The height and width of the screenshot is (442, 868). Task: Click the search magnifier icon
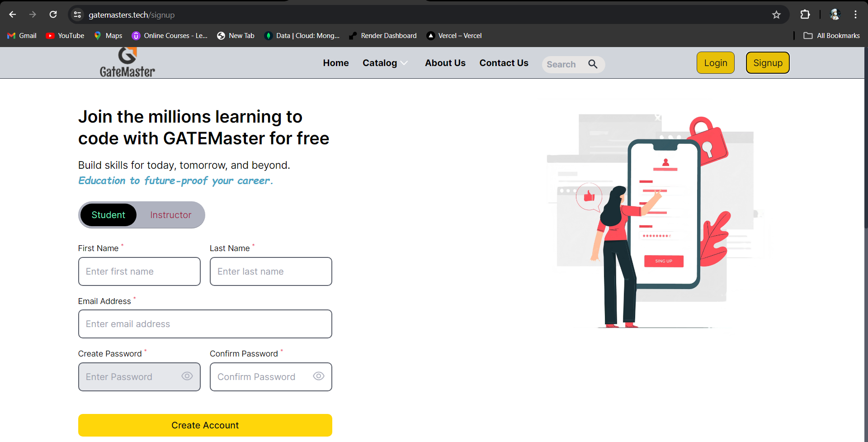pyautogui.click(x=593, y=64)
